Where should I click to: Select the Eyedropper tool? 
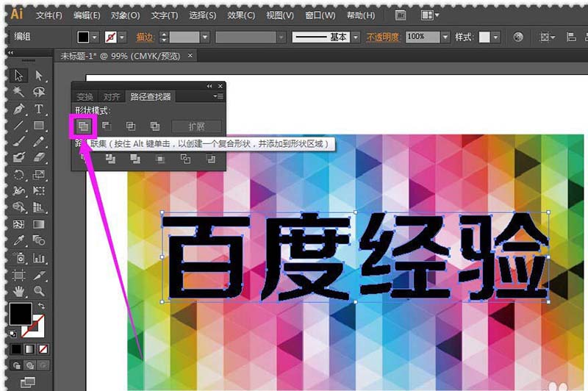[18, 240]
